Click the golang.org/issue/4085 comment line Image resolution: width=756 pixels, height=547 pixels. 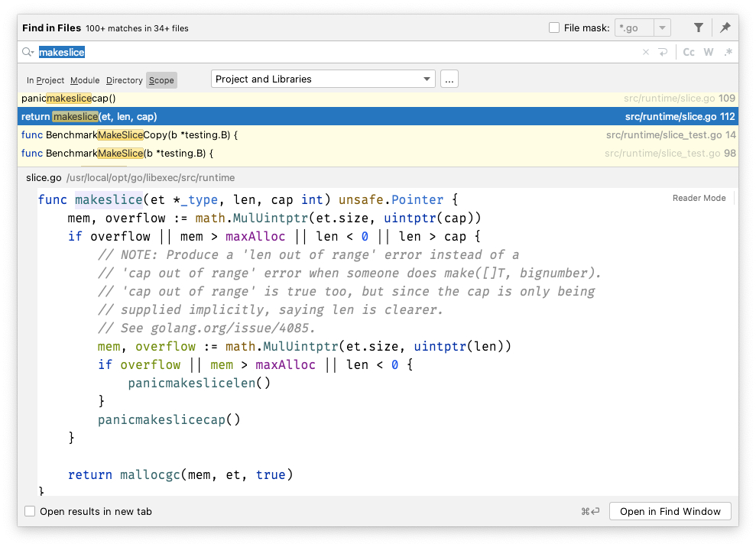pos(206,329)
